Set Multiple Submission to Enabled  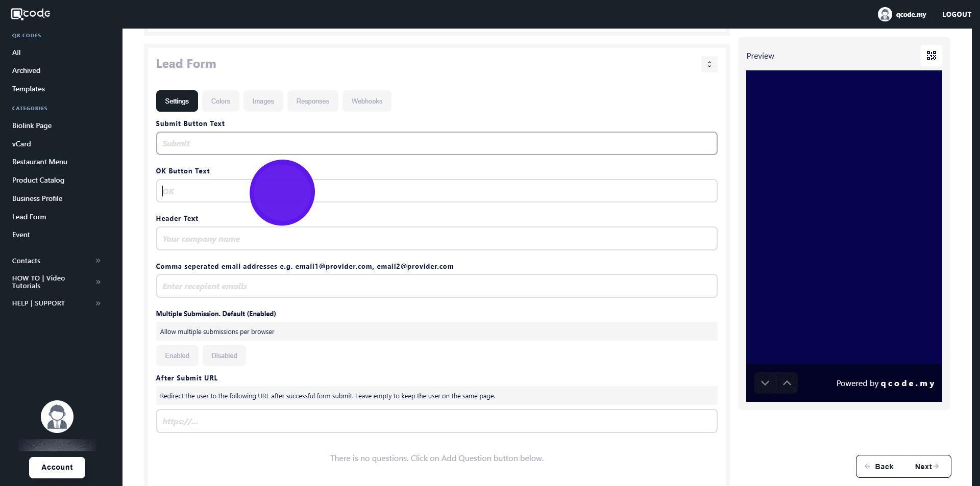tap(177, 355)
